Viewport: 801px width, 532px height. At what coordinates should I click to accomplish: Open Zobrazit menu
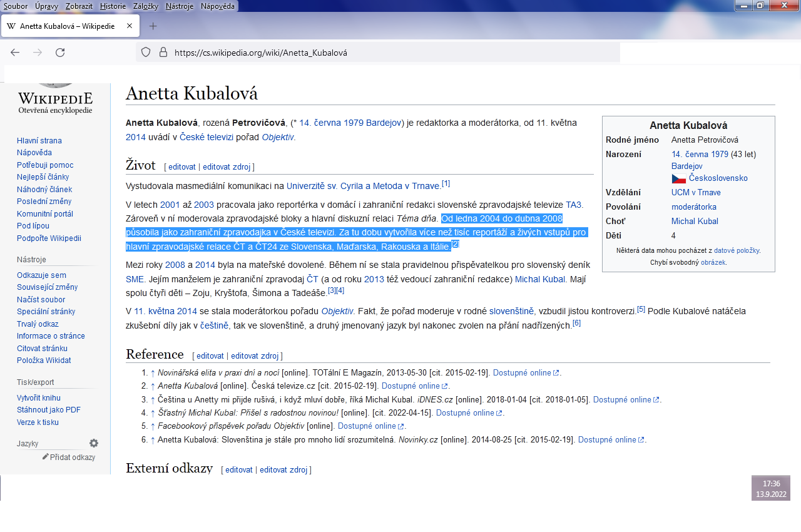[x=79, y=6]
